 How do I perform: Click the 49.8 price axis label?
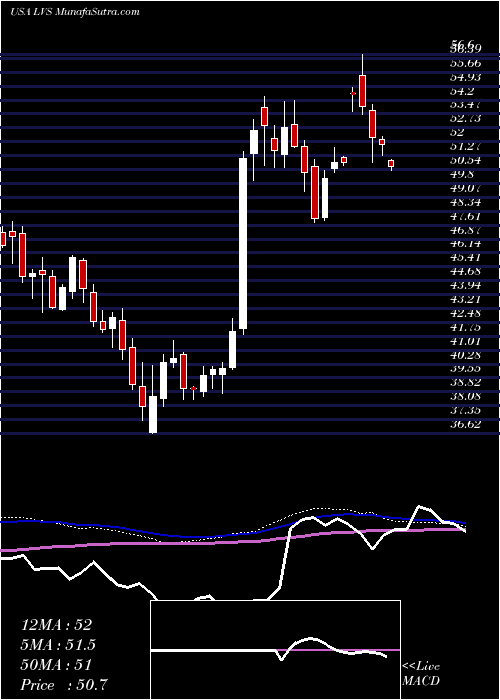463,175
